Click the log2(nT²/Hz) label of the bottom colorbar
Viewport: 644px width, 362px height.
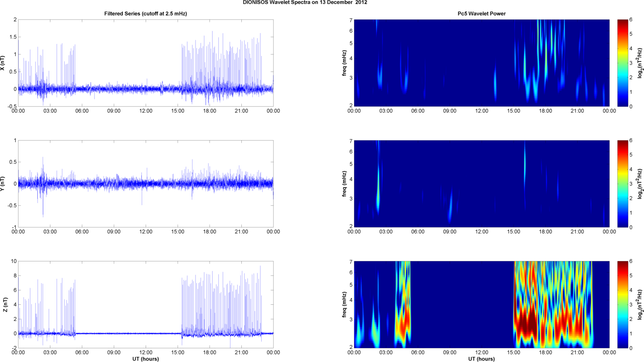[x=640, y=304]
